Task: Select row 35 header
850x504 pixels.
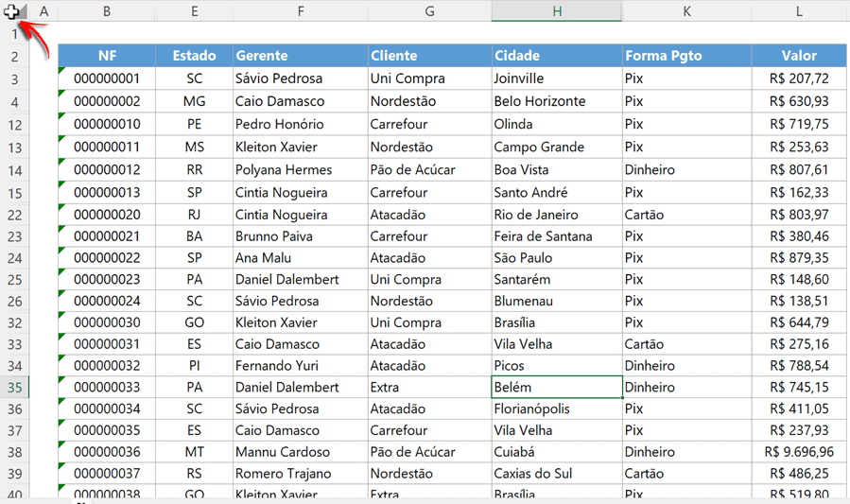Action: point(14,388)
